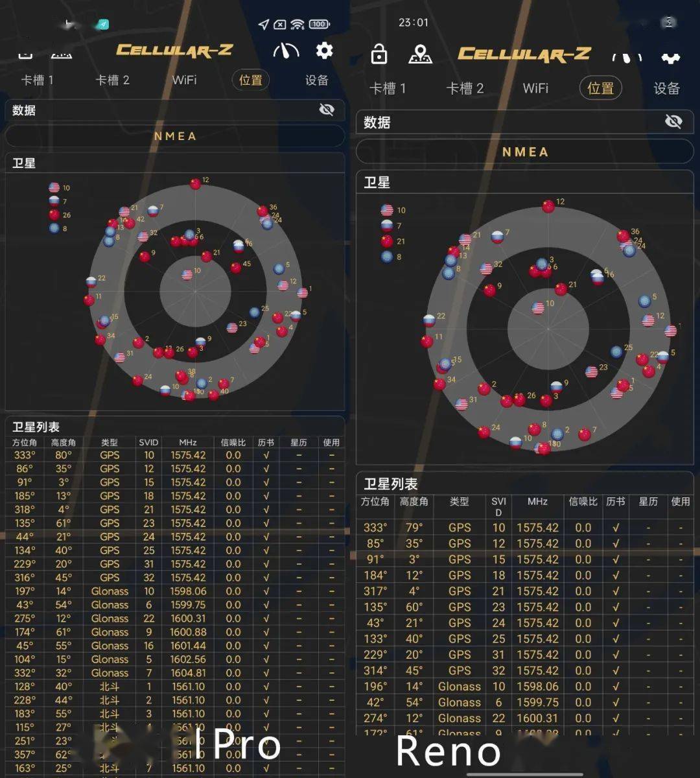Tap the NMEA button on the left phone
This screenshot has width=700, height=778.
coord(175,136)
